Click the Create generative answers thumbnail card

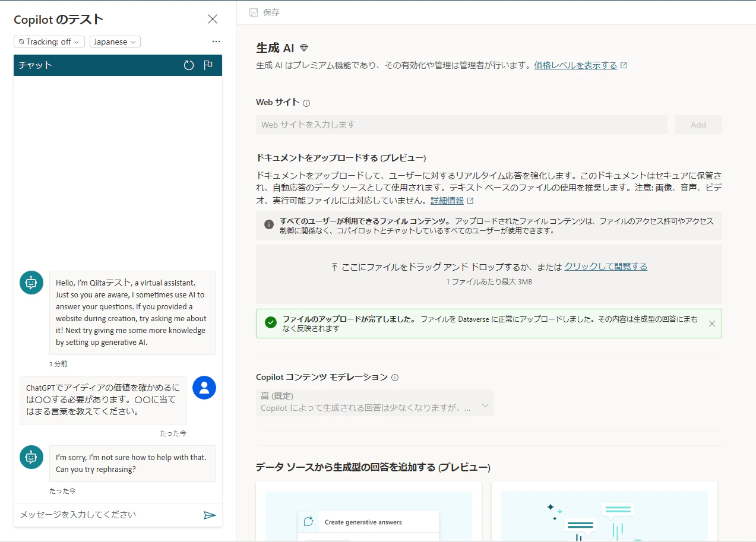368,512
